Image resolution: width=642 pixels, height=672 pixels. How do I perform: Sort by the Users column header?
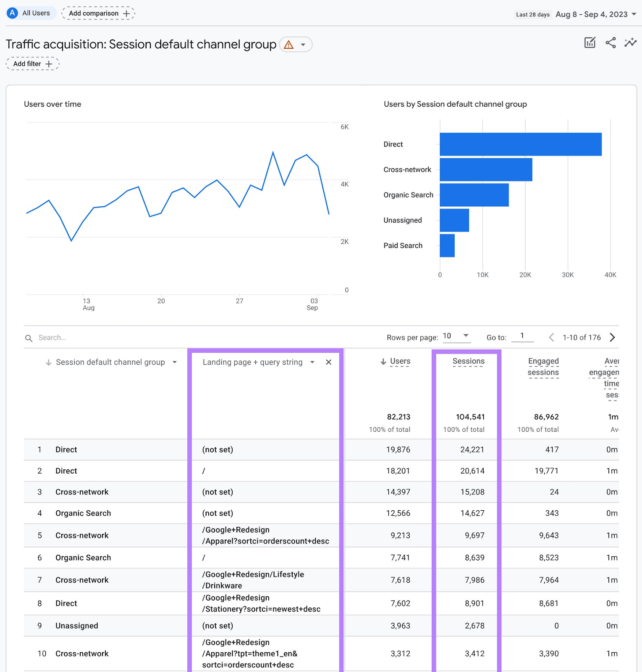point(400,361)
